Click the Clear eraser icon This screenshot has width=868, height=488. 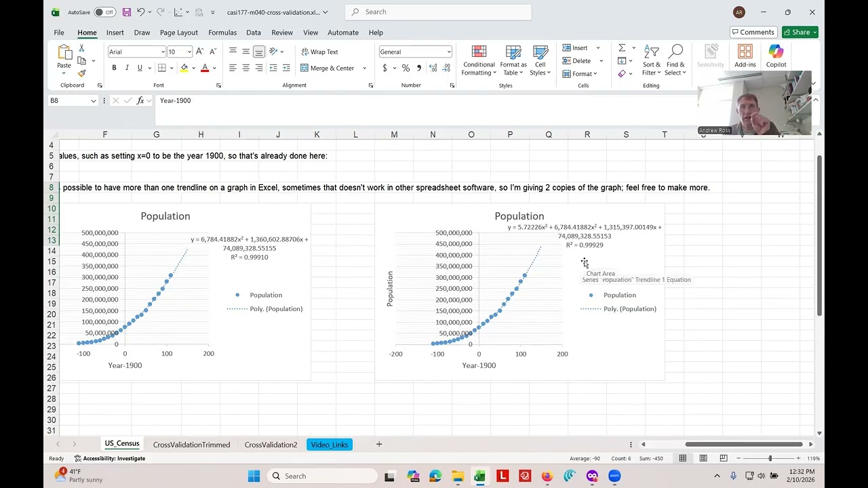tap(622, 74)
